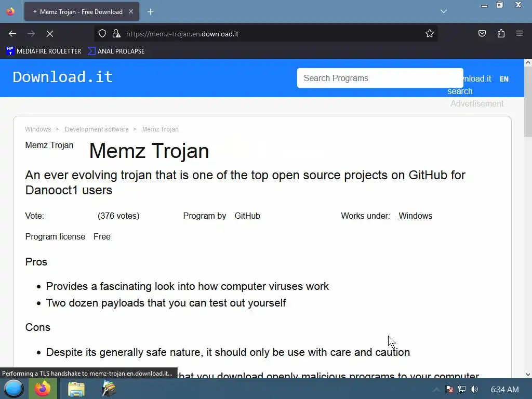This screenshot has height=399, width=532.
Task: Open the volume speaker tray icon
Action: (474, 390)
